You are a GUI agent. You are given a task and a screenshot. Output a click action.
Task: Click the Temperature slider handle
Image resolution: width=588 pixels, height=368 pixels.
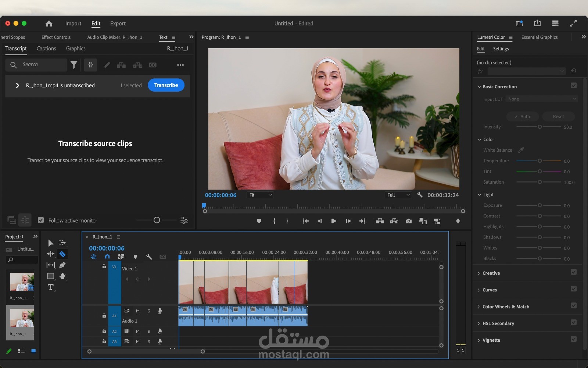click(x=539, y=161)
